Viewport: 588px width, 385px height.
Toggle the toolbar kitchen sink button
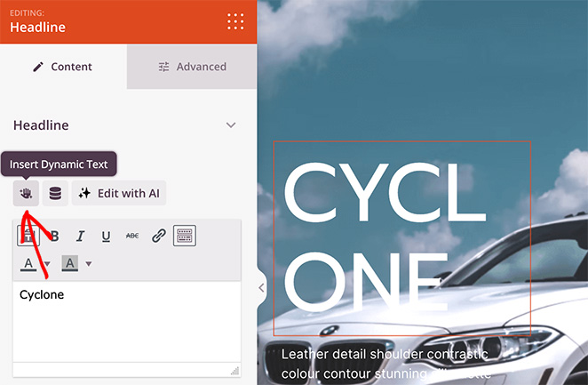point(185,236)
